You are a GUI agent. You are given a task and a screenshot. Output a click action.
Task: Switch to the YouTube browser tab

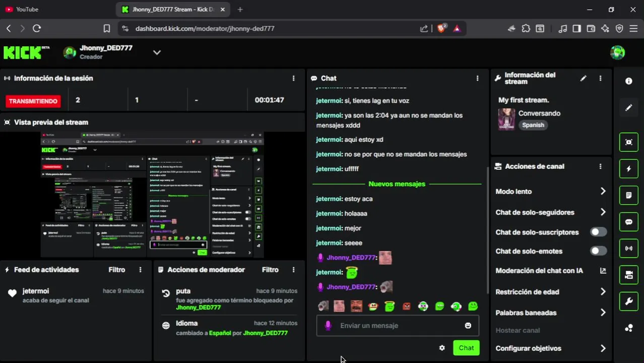pyautogui.click(x=58, y=9)
